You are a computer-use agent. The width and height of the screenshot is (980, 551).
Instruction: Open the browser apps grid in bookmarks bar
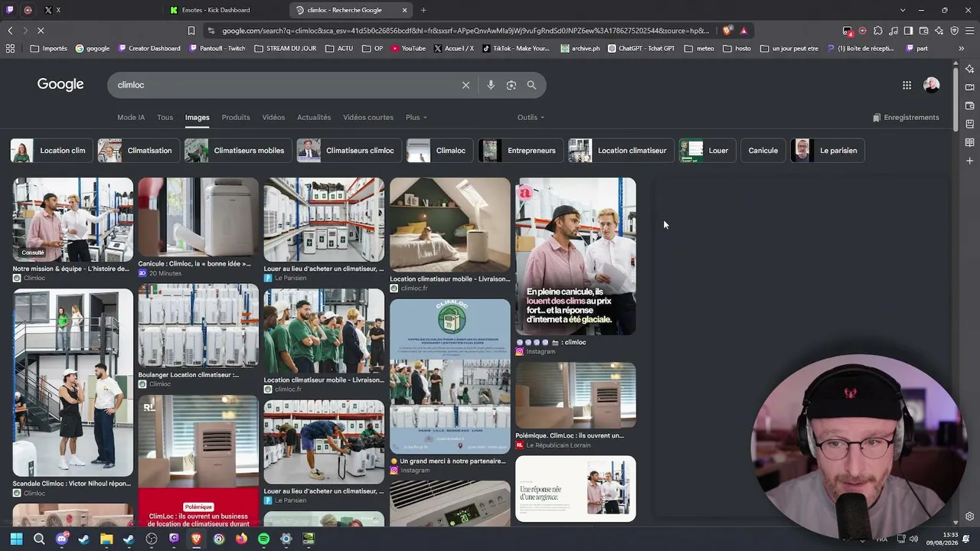[10, 48]
